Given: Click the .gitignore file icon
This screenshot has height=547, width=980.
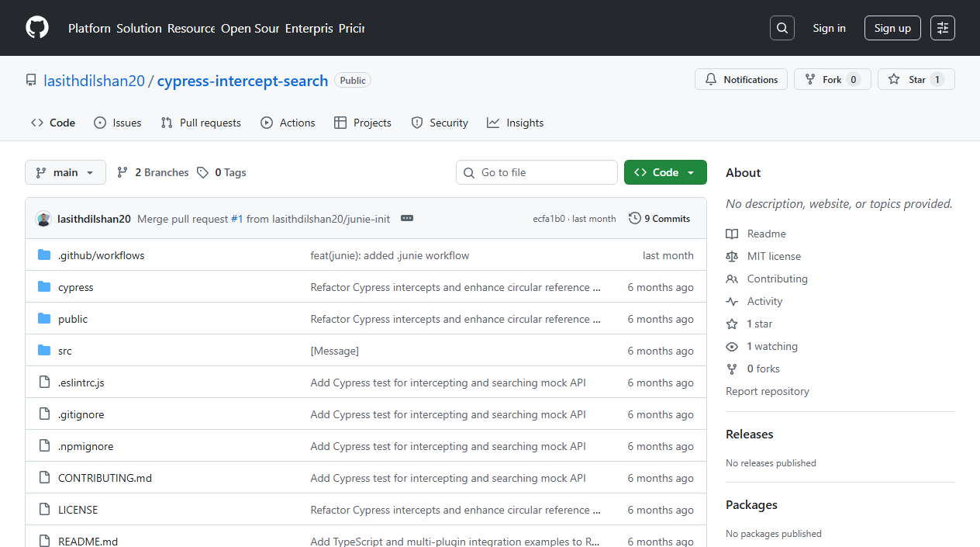Looking at the screenshot, I should (44, 414).
